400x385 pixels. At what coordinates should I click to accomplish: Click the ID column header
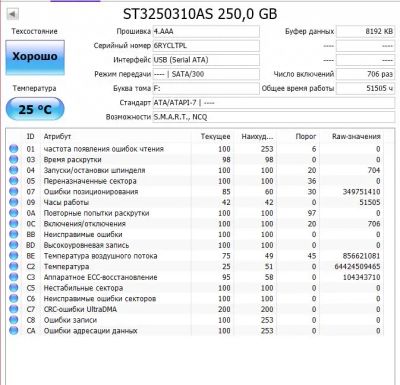coord(30,136)
